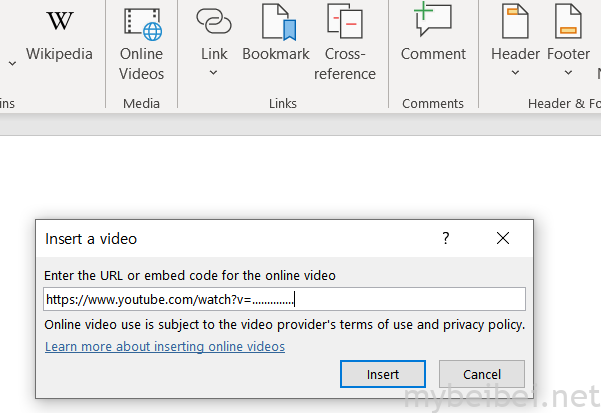Click the video URL input field
Image resolution: width=601 pixels, height=413 pixels.
pos(284,299)
